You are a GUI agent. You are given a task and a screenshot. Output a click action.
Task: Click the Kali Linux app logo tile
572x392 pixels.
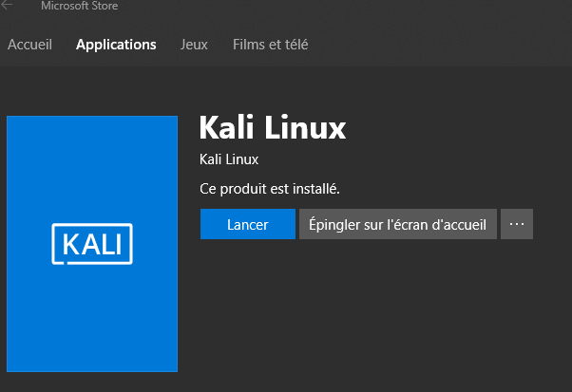click(x=92, y=244)
